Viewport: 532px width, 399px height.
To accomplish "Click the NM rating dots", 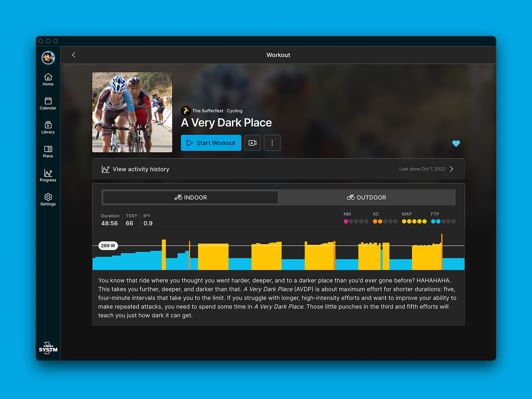I will pyautogui.click(x=356, y=222).
